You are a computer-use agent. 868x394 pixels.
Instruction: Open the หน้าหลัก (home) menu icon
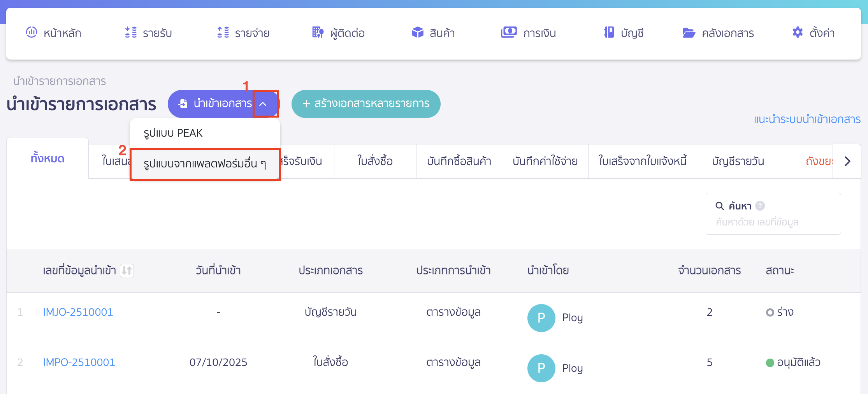click(x=32, y=33)
